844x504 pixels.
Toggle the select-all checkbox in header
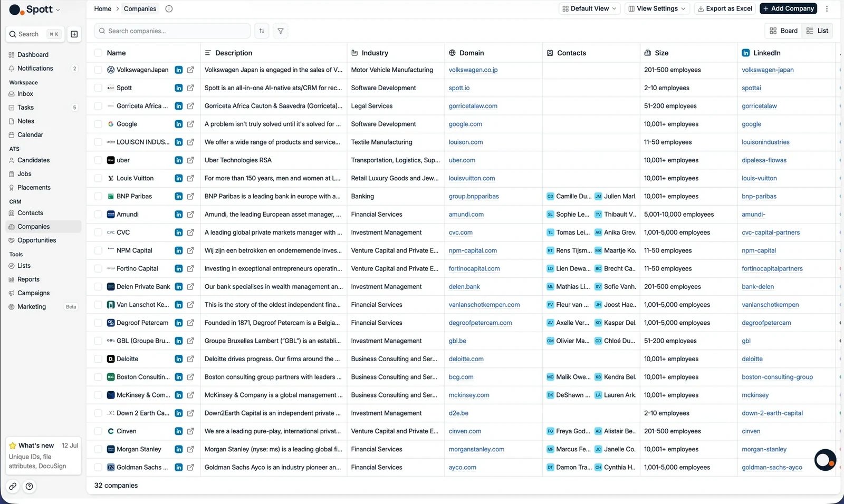tap(98, 53)
